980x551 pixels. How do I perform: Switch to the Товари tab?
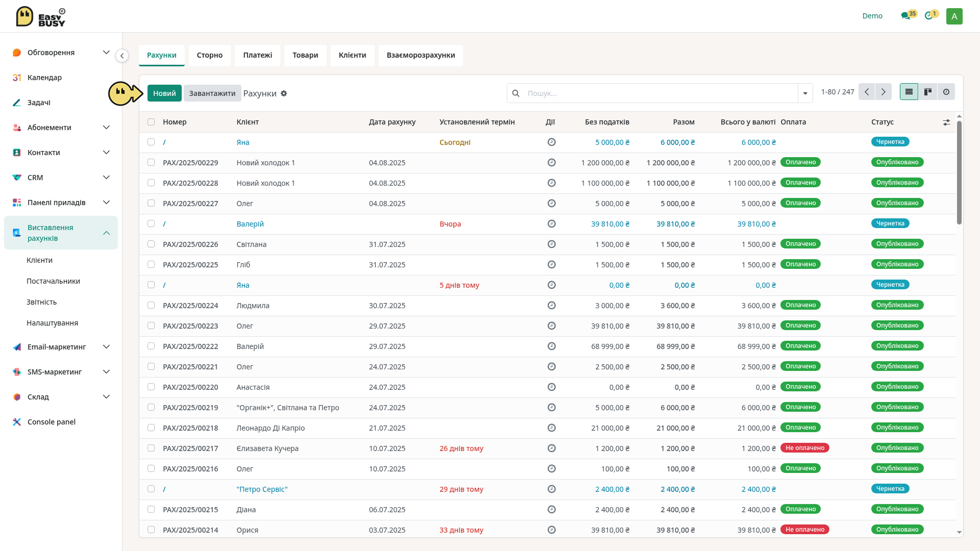[x=305, y=55]
